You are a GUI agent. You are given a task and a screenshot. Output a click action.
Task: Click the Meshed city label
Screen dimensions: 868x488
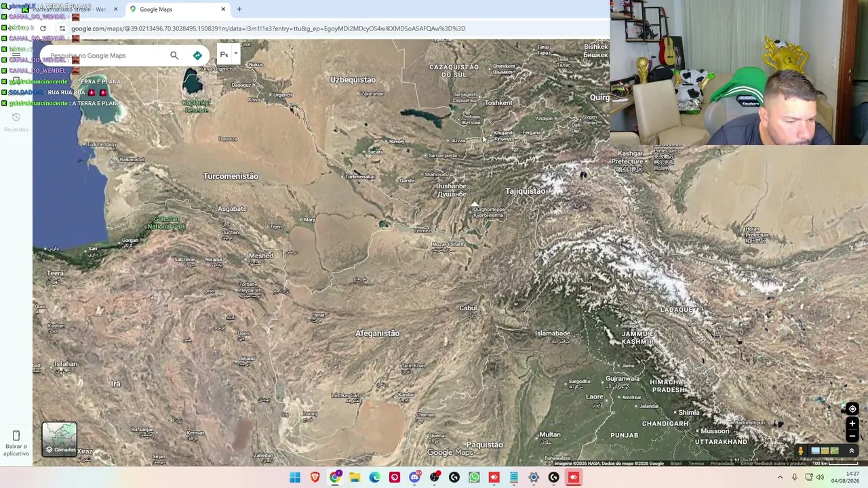click(261, 256)
